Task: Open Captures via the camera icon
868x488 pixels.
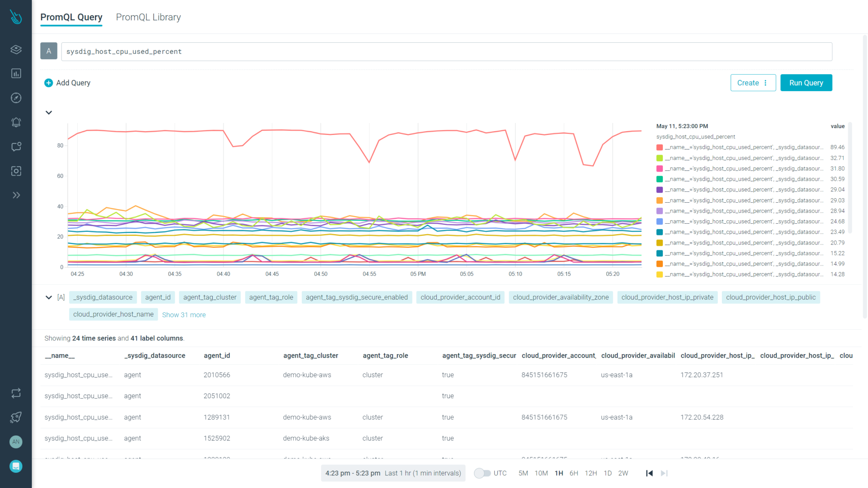Action: click(16, 171)
